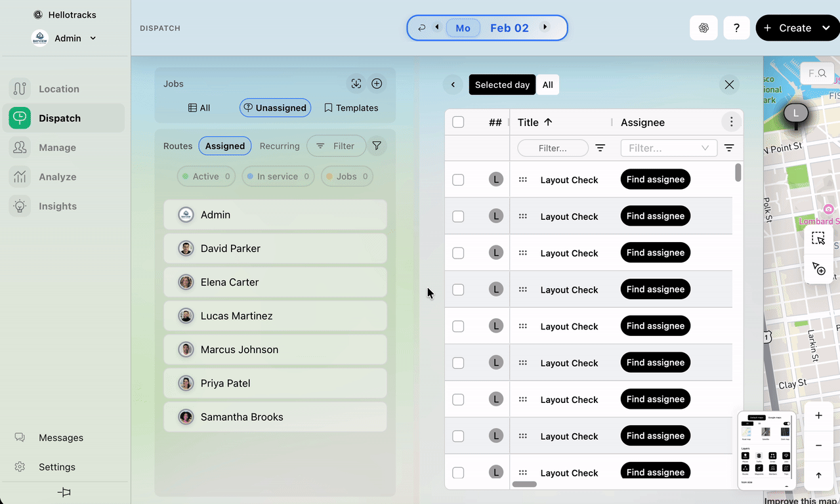Open the Feb 02 date picker

(509, 28)
